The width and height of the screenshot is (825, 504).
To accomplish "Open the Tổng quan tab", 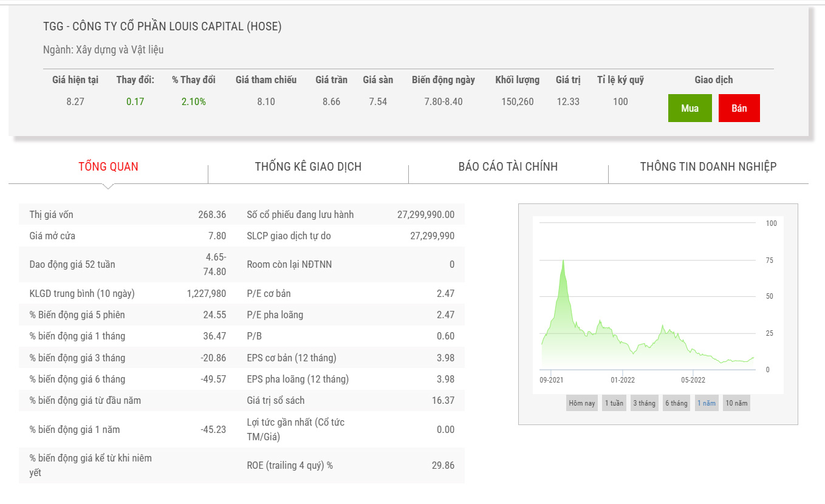I will (x=108, y=166).
